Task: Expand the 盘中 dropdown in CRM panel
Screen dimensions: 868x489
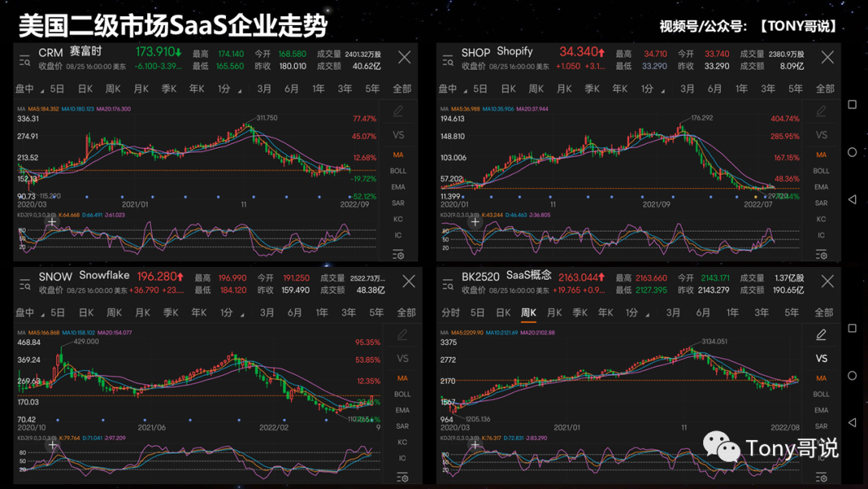Action: (x=30, y=88)
